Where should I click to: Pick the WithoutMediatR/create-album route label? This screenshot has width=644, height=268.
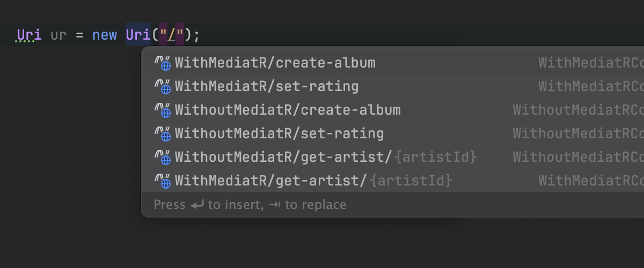click(x=288, y=110)
